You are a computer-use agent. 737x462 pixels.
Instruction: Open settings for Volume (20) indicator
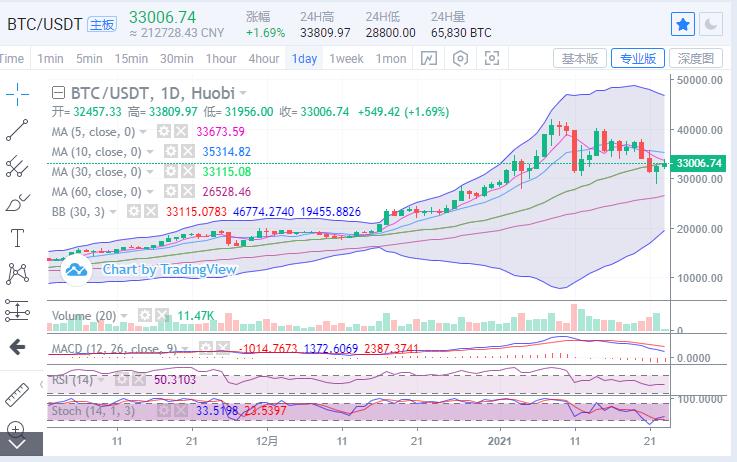coord(145,315)
